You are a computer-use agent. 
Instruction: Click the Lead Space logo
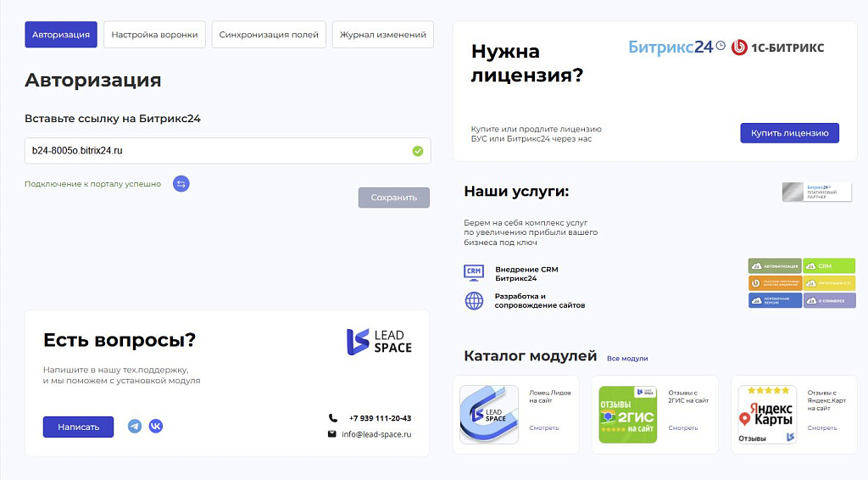379,342
